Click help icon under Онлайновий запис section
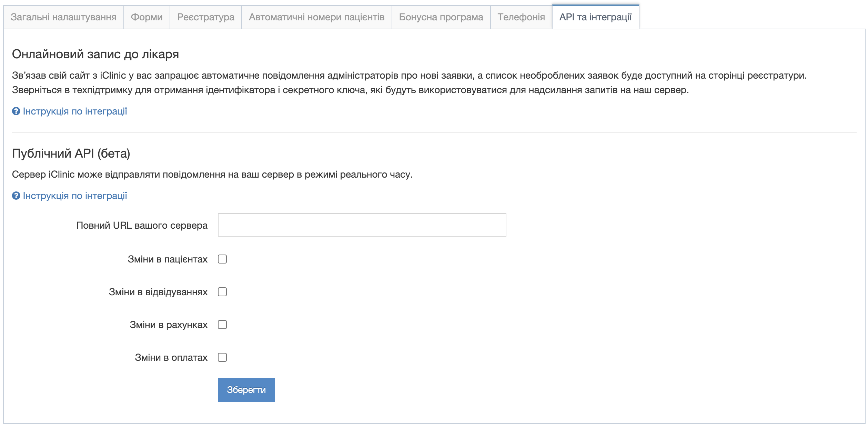868x427 pixels. click(x=16, y=111)
